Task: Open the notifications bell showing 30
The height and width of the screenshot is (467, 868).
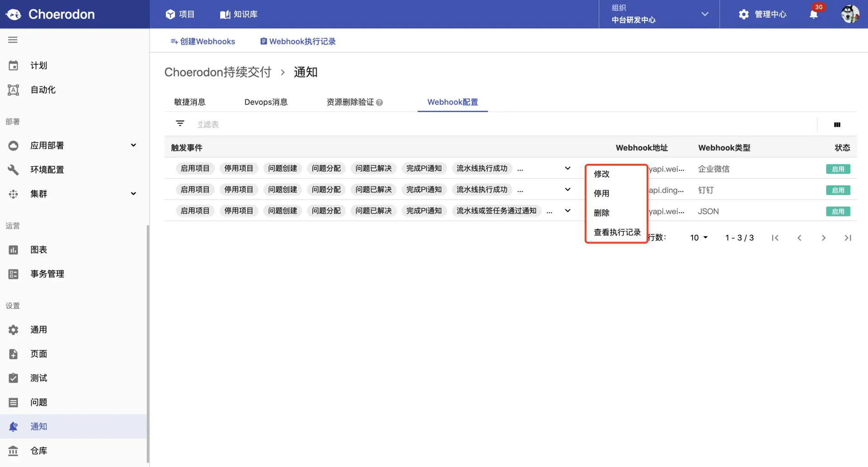Action: coord(813,14)
